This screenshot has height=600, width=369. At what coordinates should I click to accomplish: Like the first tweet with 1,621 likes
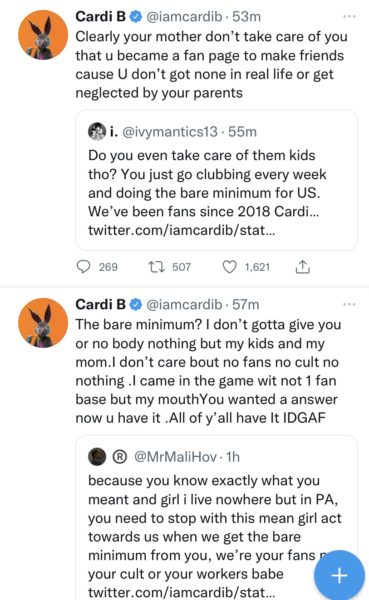229,267
